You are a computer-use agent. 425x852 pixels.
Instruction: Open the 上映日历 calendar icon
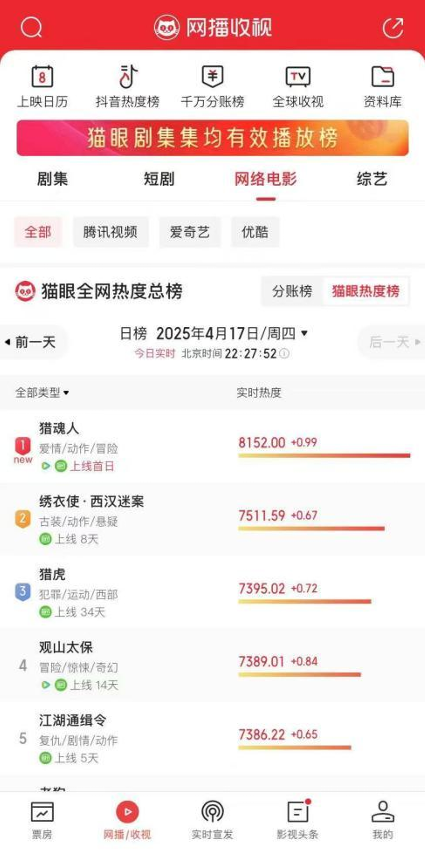click(42, 77)
